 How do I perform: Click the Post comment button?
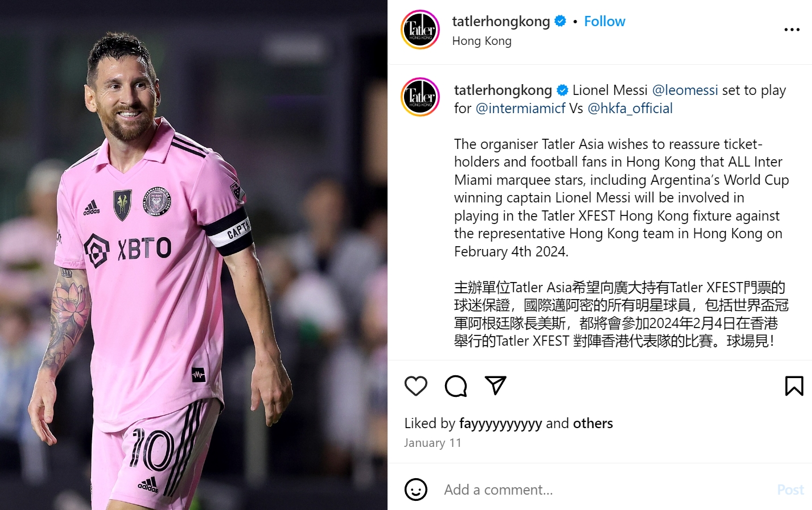[x=790, y=490]
